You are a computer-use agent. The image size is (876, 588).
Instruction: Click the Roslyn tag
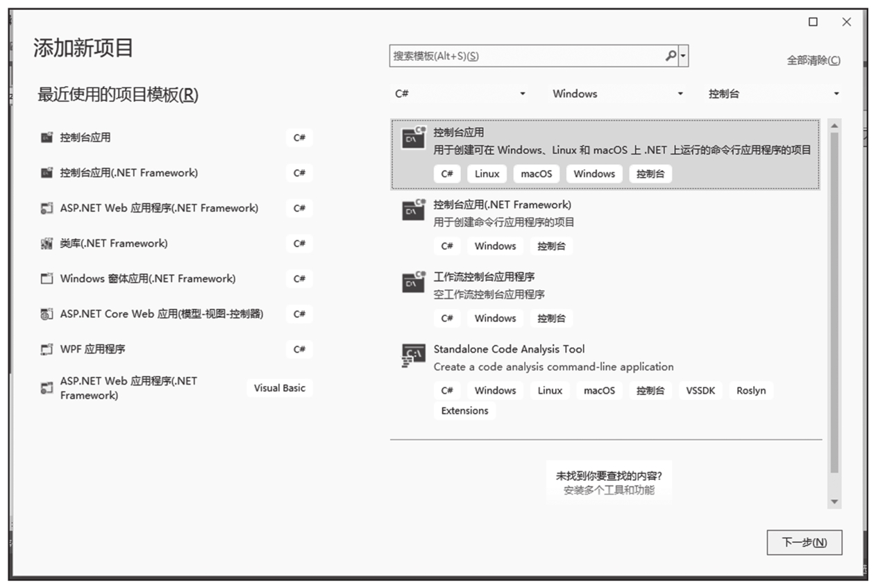click(751, 390)
